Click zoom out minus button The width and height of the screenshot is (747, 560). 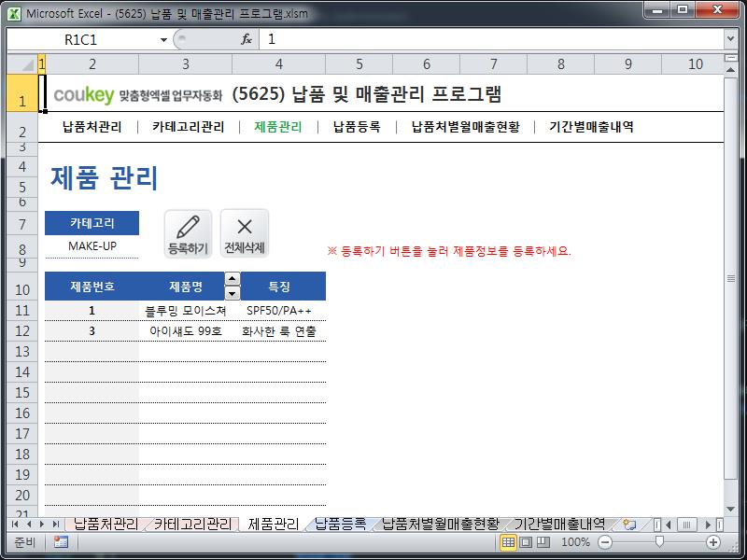605,542
